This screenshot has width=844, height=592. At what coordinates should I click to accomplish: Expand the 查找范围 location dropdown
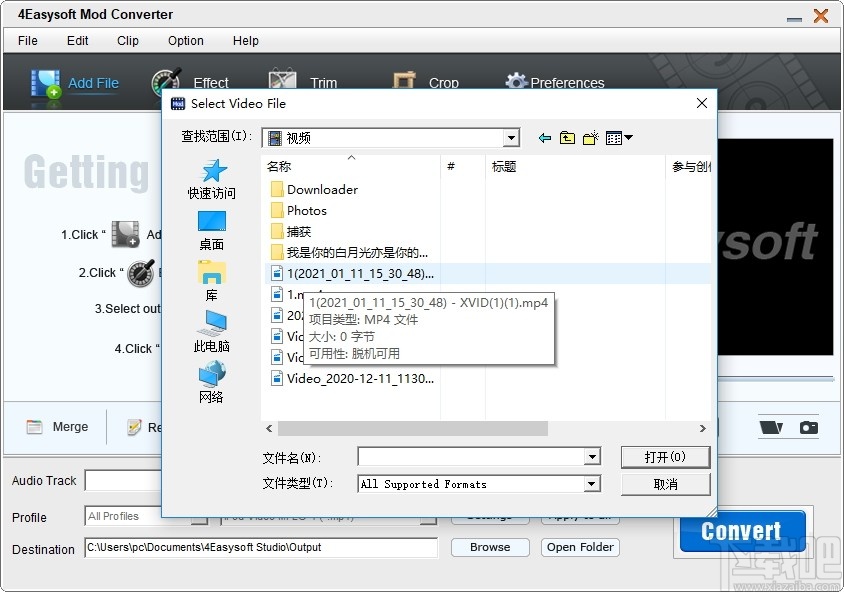pyautogui.click(x=510, y=138)
